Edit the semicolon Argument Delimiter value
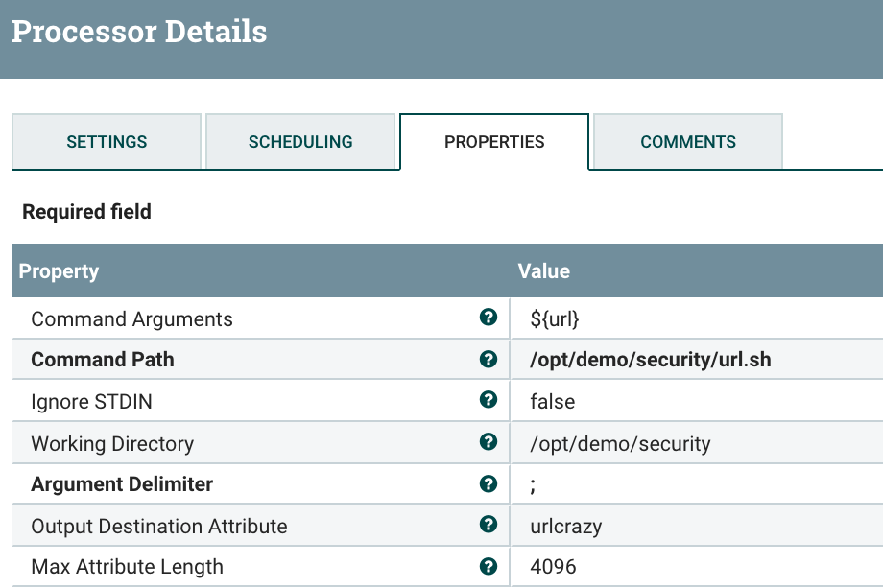This screenshot has width=883, height=588. 534,484
